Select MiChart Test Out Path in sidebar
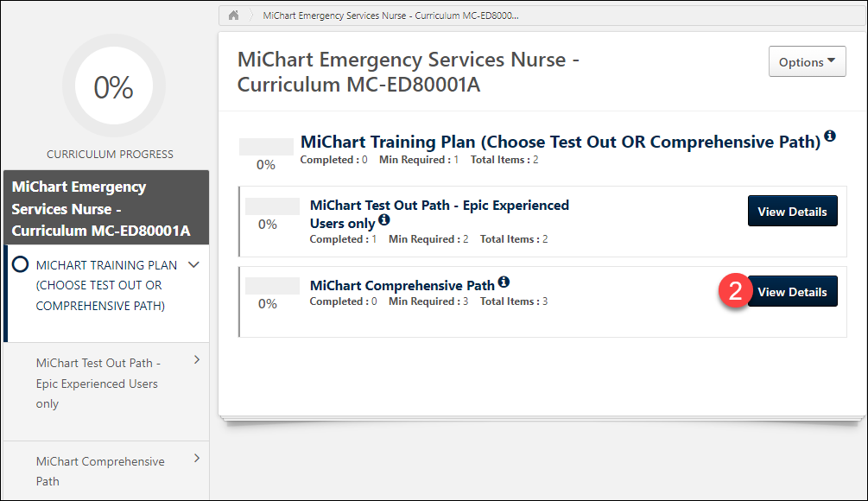This screenshot has height=501, width=868. (98, 383)
